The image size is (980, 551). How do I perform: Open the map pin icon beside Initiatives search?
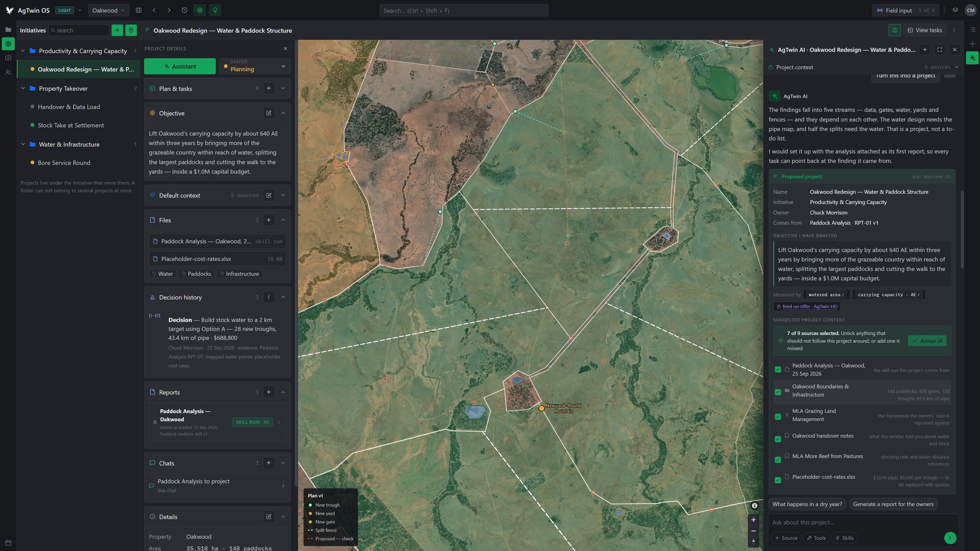pos(131,30)
